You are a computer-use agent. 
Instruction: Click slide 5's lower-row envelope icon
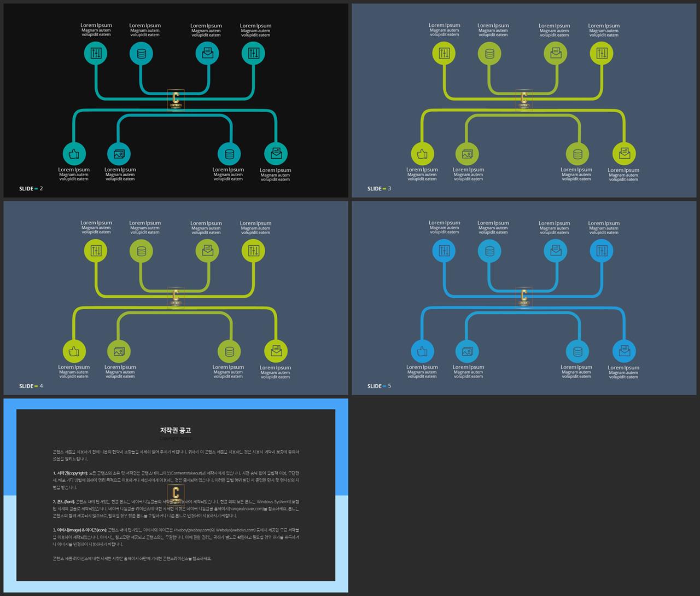coord(625,351)
